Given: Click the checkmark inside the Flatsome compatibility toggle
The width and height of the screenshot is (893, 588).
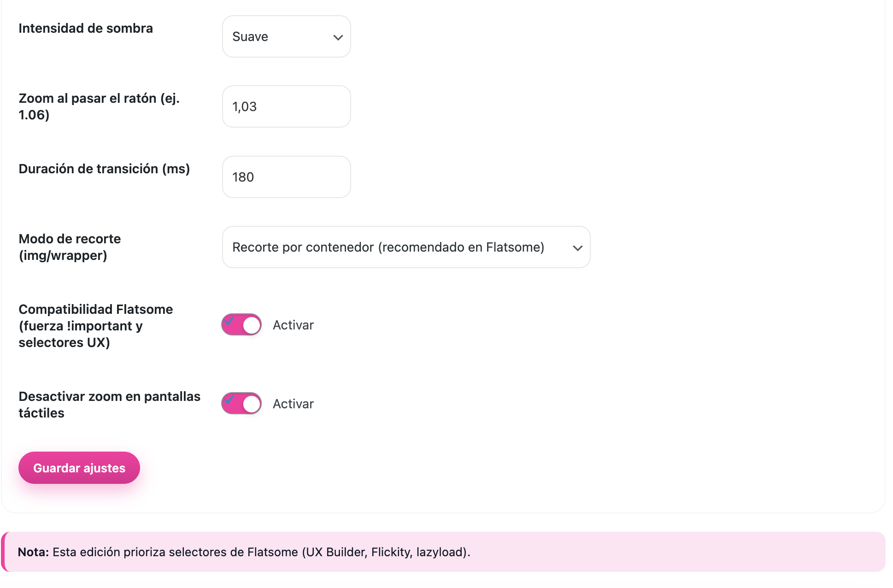Looking at the screenshot, I should point(229,321).
